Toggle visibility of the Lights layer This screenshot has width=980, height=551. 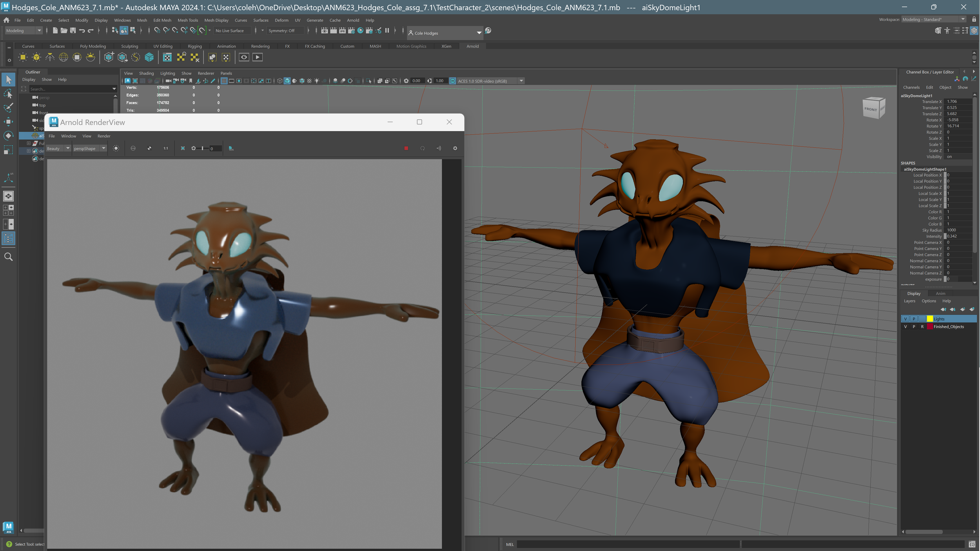906,319
